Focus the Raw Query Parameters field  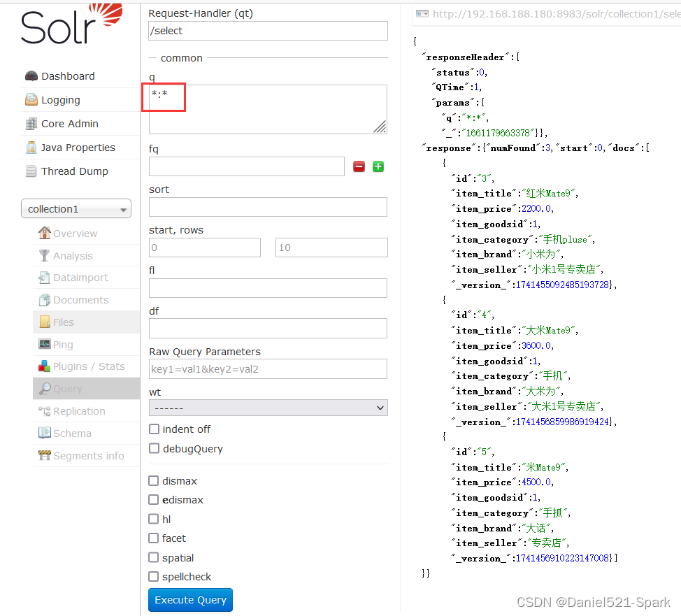pyautogui.click(x=268, y=369)
